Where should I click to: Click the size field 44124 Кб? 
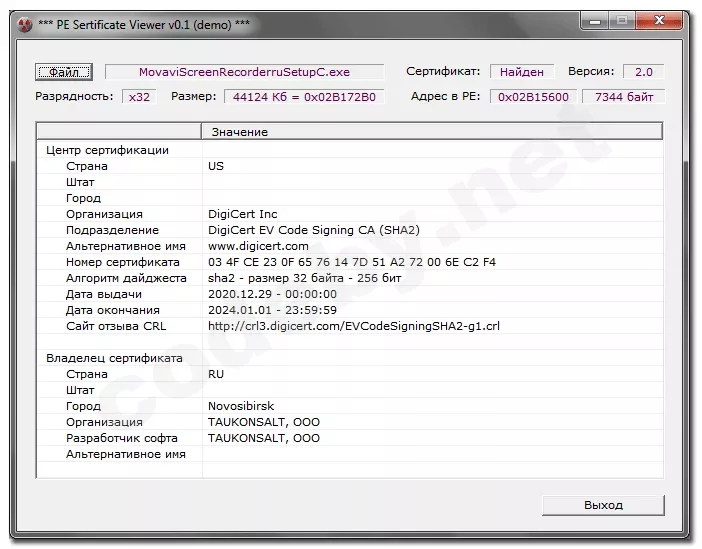[x=304, y=97]
